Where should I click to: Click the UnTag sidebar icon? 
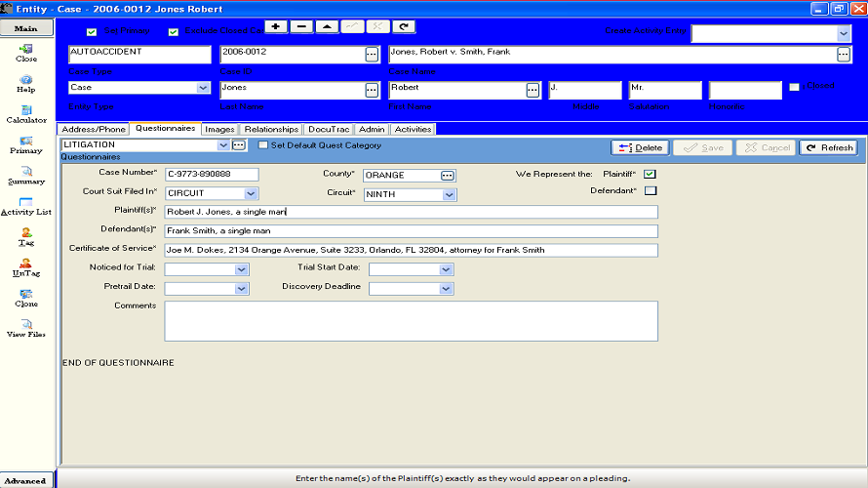[x=26, y=266]
